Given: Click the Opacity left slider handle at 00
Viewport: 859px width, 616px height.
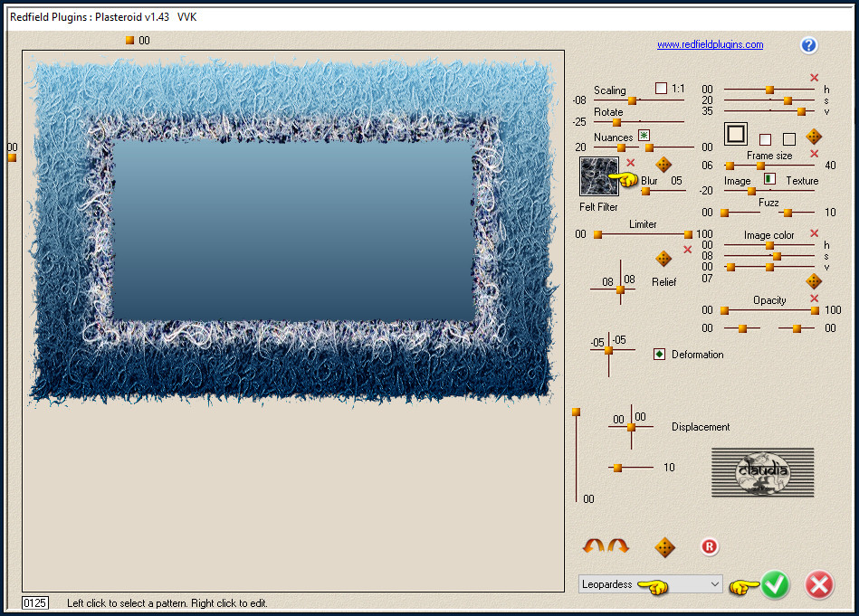Looking at the screenshot, I should pyautogui.click(x=724, y=310).
